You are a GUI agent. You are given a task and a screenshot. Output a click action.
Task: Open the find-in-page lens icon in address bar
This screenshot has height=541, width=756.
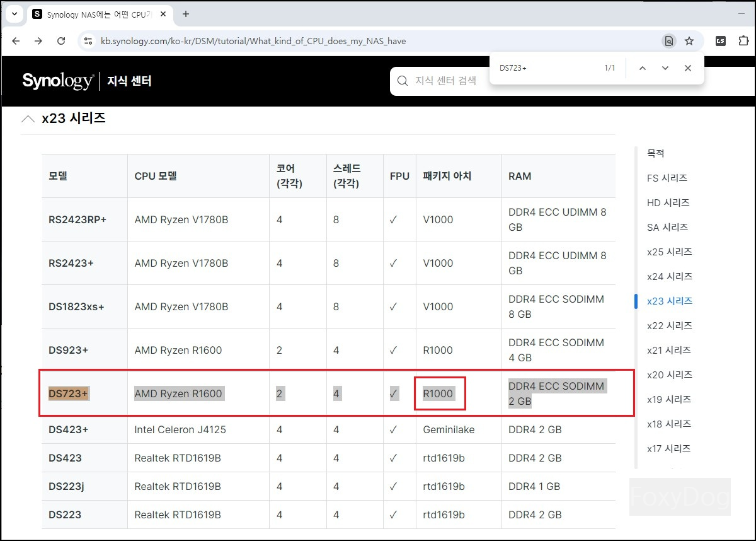[669, 41]
